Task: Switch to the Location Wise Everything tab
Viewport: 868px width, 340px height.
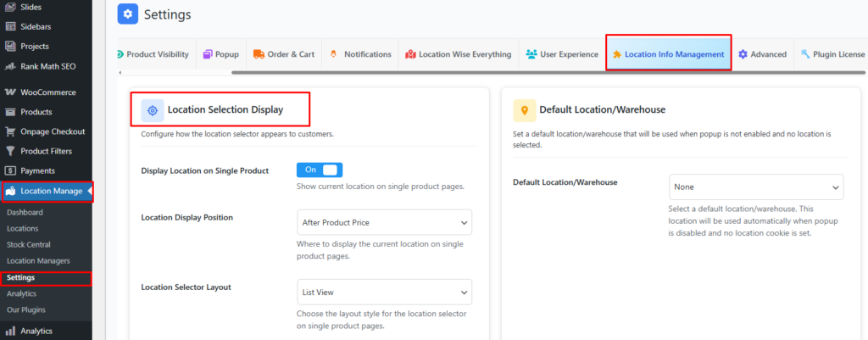Action: (x=459, y=54)
